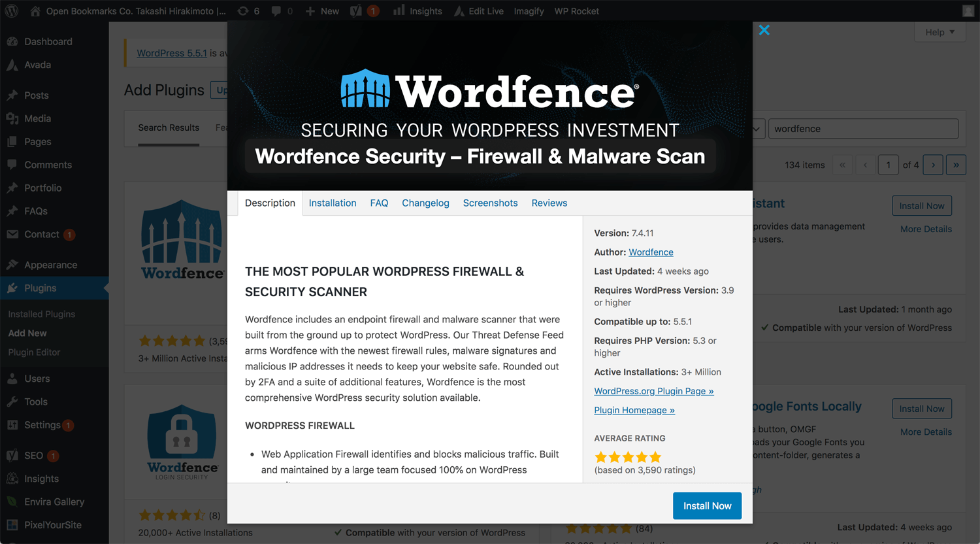Click the user avatar in admin bar
The image size is (980, 544).
click(x=968, y=11)
